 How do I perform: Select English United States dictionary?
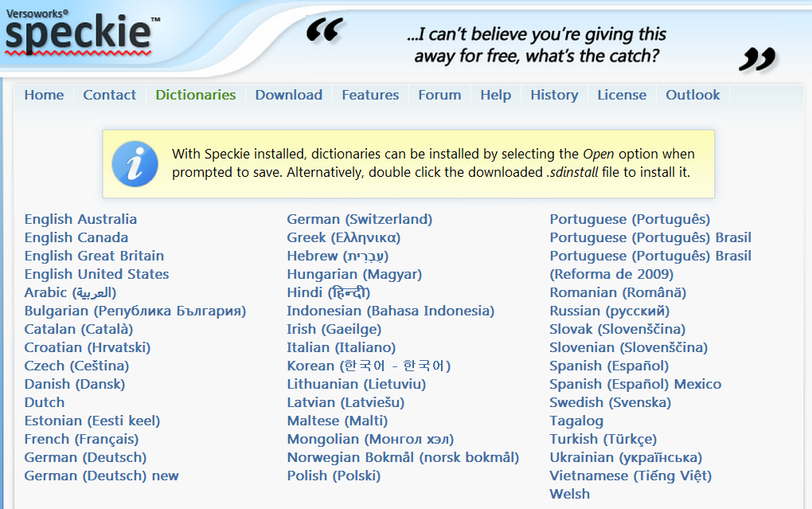(97, 274)
